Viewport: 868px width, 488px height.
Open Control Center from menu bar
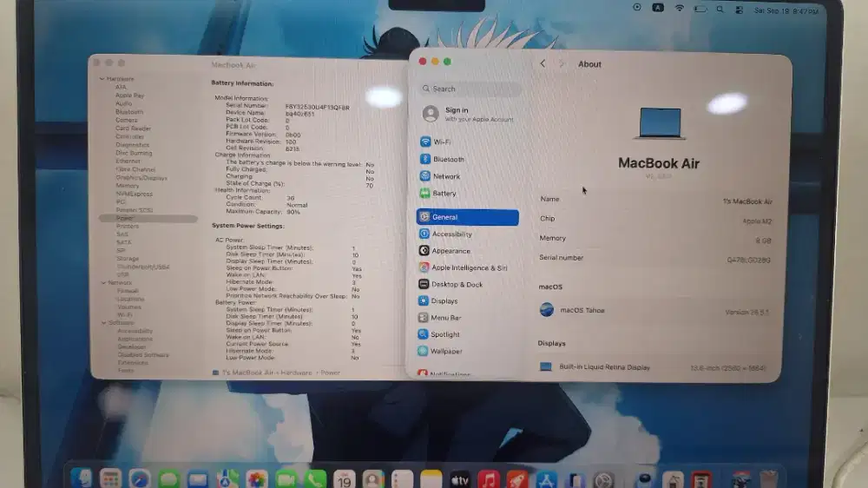(x=739, y=10)
